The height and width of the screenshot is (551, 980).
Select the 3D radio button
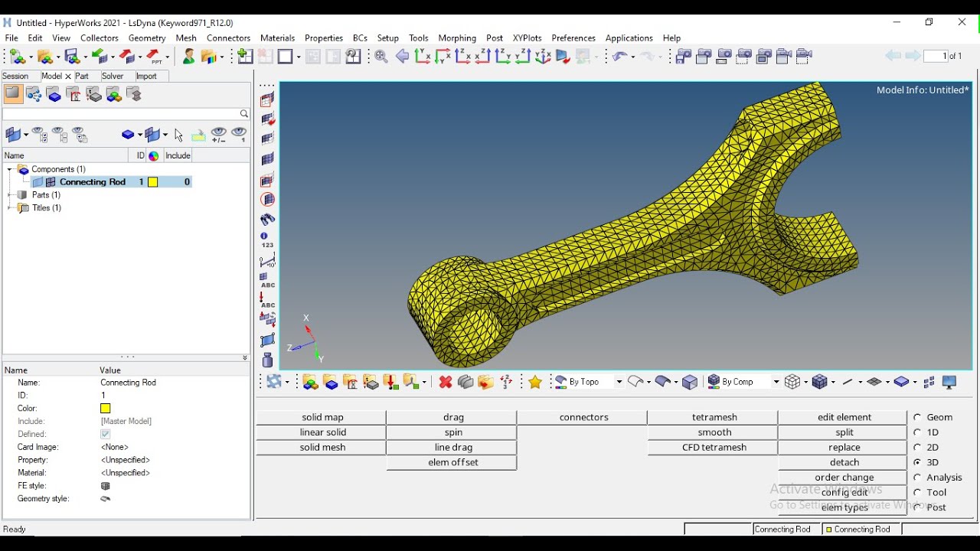coord(917,463)
